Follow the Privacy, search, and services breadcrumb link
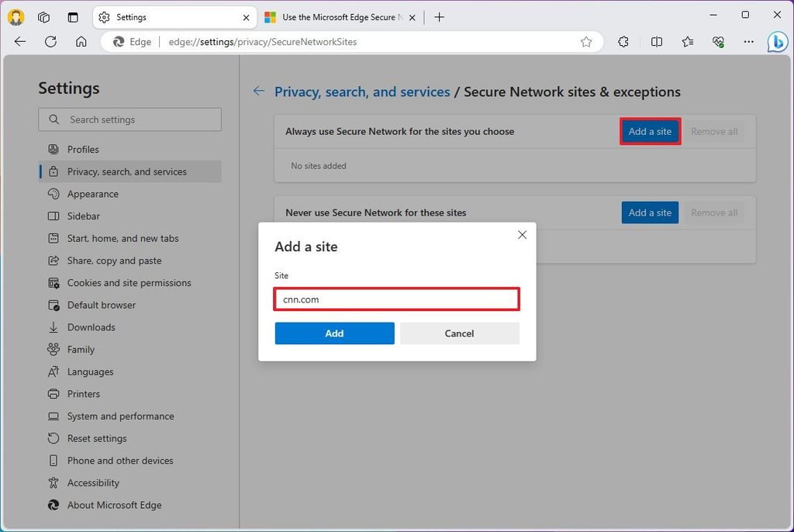Image resolution: width=794 pixels, height=532 pixels. pyautogui.click(x=362, y=92)
